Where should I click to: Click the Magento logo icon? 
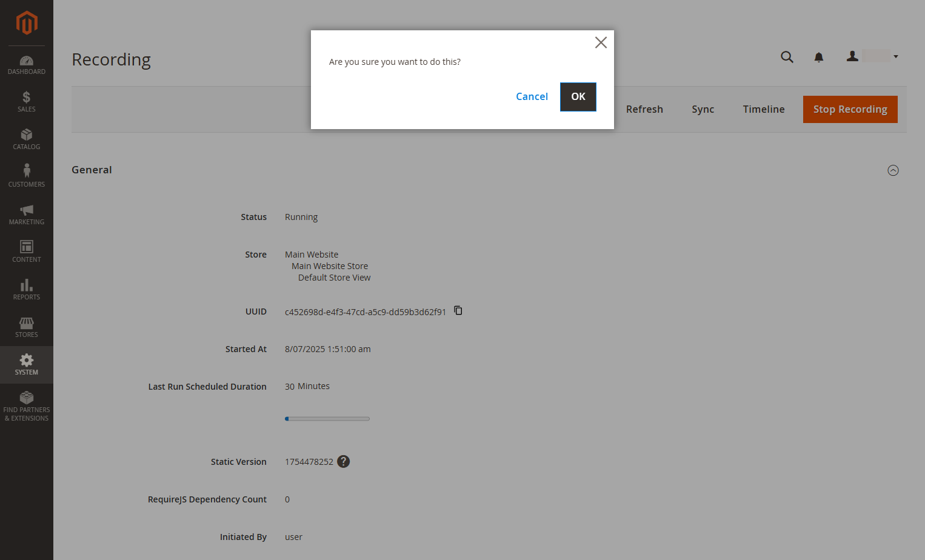click(27, 23)
